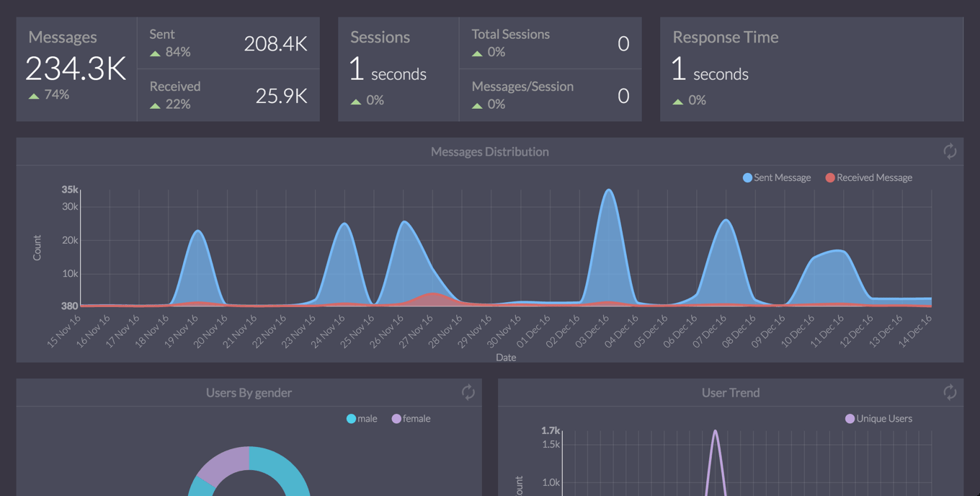980x496 pixels.
Task: Click the 84% change indicator under Sent
Action: click(170, 52)
